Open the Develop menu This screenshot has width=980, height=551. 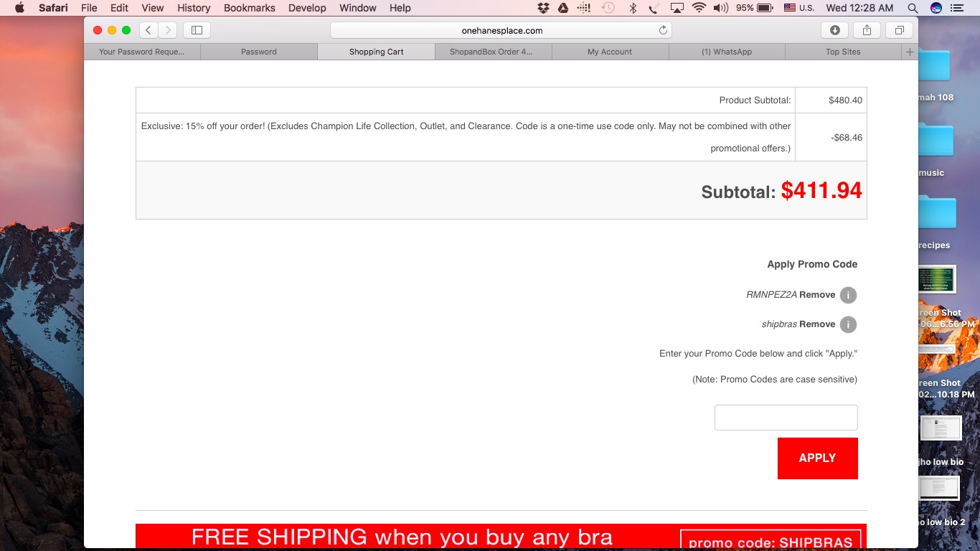(x=306, y=8)
